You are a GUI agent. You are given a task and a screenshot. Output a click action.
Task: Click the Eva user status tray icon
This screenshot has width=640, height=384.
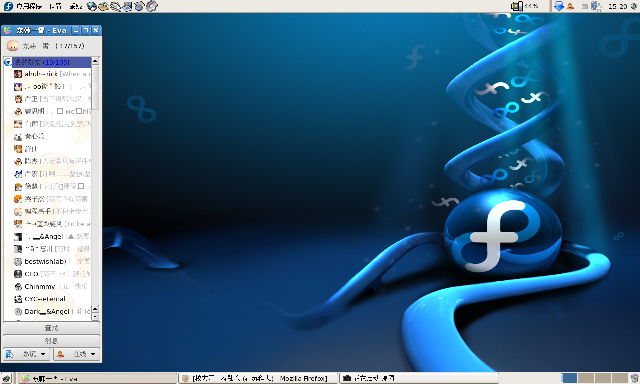click(x=570, y=6)
